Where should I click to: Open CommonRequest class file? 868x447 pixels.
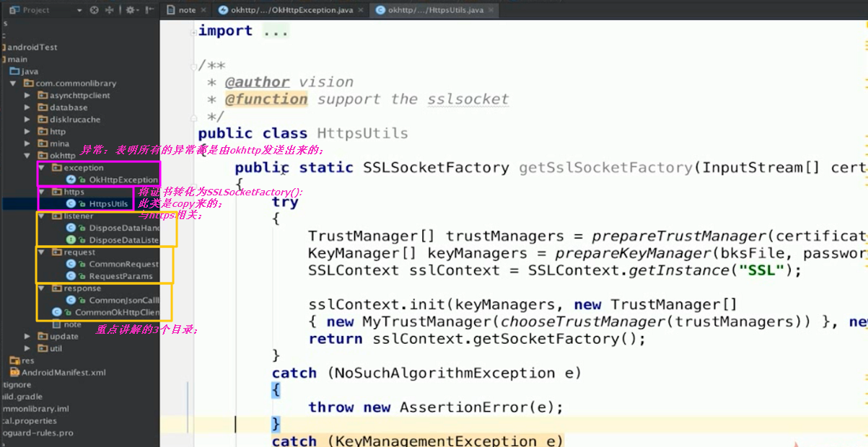[x=112, y=265]
